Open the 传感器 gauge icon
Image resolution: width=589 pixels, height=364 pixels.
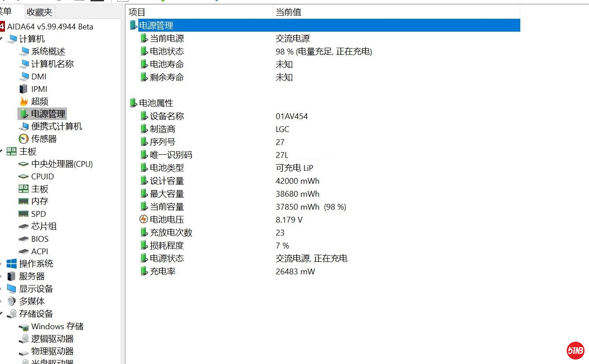24,139
